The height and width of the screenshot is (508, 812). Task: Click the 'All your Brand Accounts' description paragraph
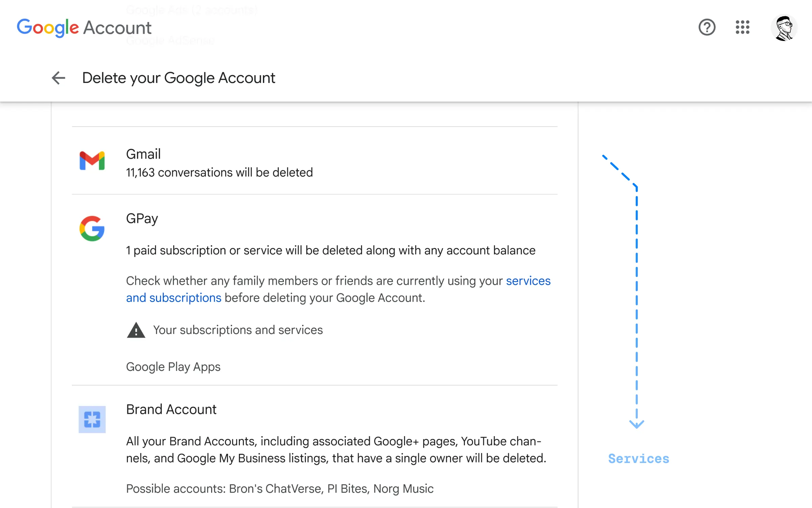point(336,450)
